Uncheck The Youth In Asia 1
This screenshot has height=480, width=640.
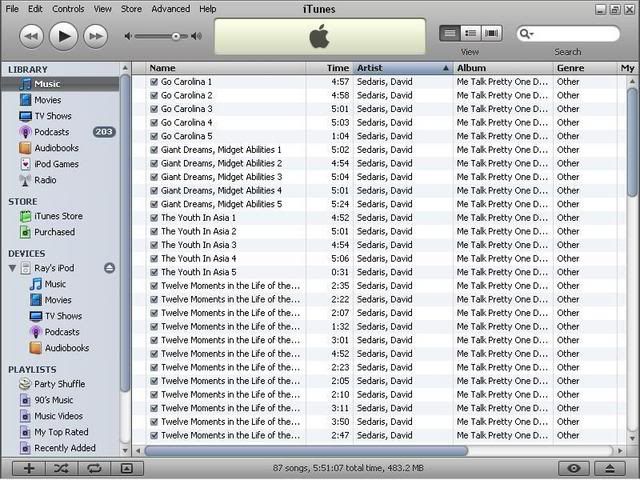click(154, 218)
